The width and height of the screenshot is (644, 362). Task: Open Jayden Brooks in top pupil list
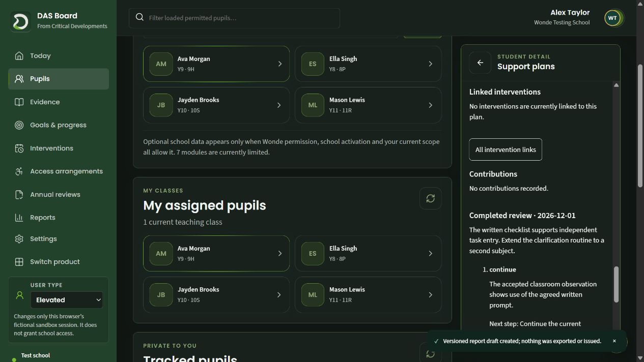216,105
